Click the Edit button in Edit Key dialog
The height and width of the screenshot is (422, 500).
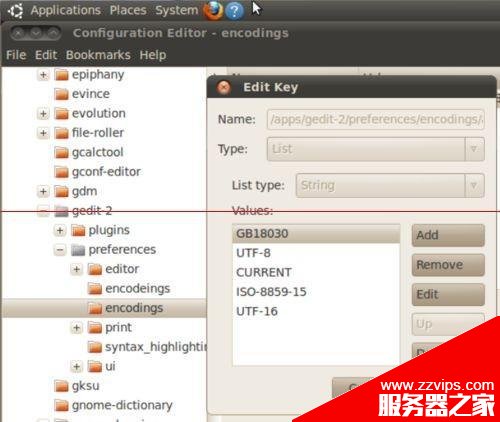click(448, 295)
